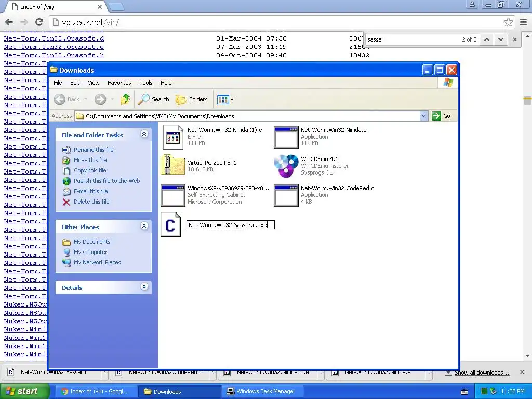Open the File menu
Viewport: 532px width, 399px height.
click(58, 83)
